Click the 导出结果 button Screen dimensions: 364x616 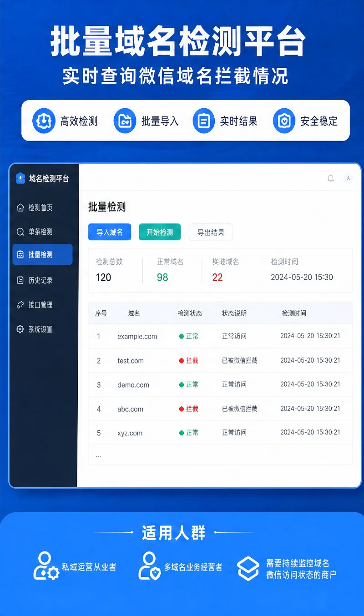click(211, 232)
